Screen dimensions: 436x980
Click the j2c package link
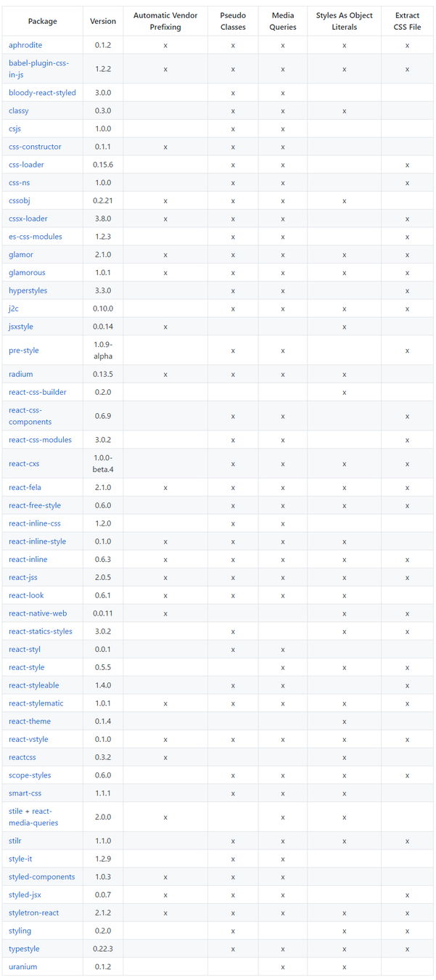(x=14, y=309)
